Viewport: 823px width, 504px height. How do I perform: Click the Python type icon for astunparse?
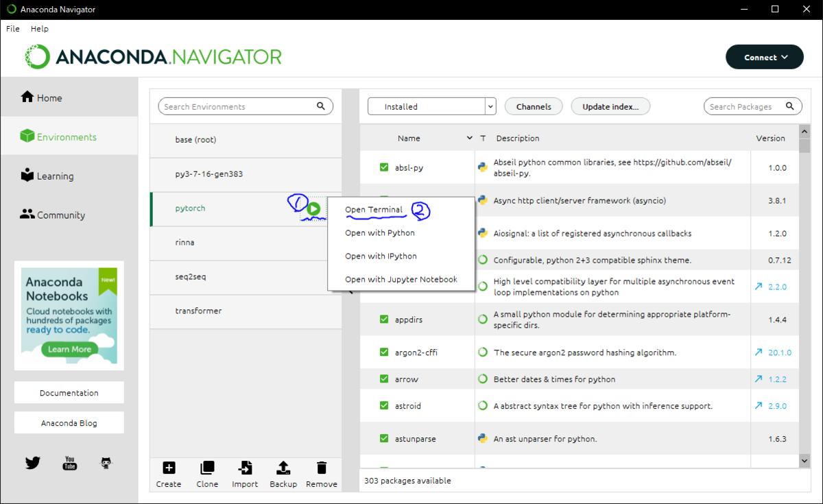(483, 439)
